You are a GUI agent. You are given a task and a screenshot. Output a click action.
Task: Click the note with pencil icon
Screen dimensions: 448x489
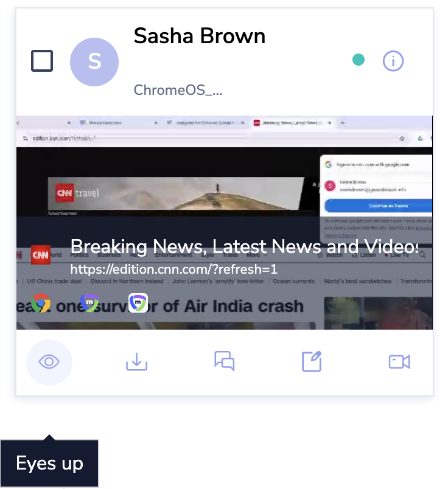[312, 362]
